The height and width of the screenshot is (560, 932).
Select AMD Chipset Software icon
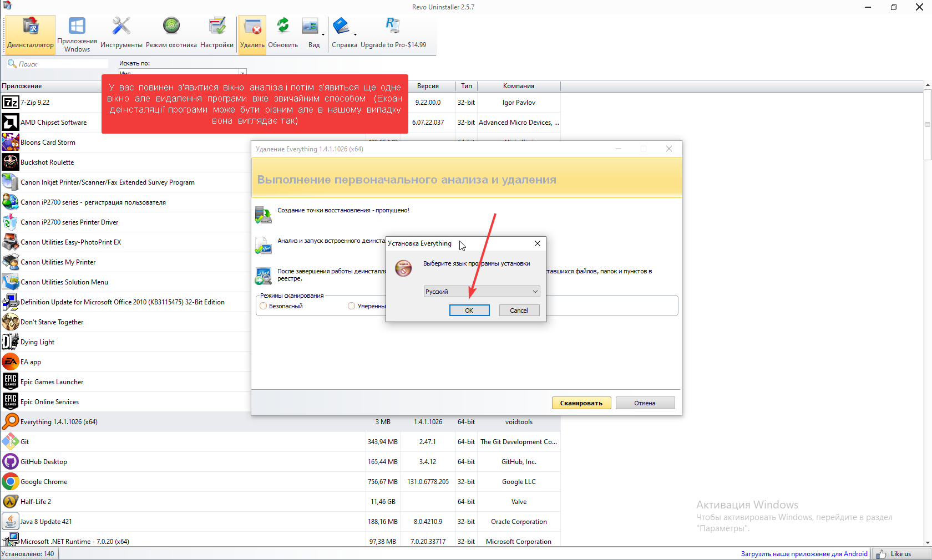tap(10, 123)
